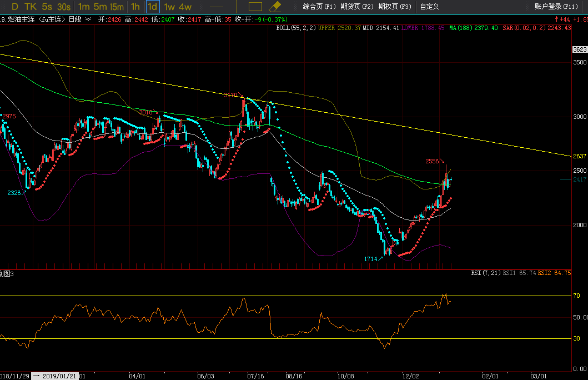This screenshot has width=588, height=380.
Task: Open the 综合页 (F1) tab
Action: pos(319,7)
